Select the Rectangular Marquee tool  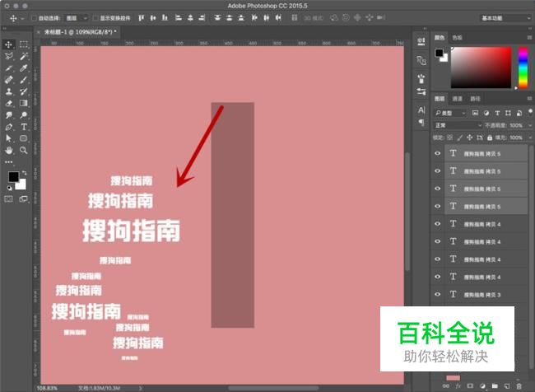point(24,44)
